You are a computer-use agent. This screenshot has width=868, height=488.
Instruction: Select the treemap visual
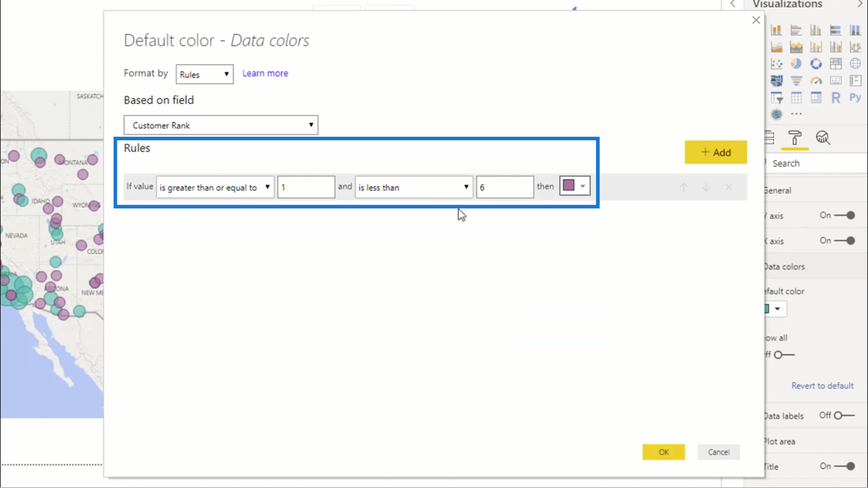point(835,64)
